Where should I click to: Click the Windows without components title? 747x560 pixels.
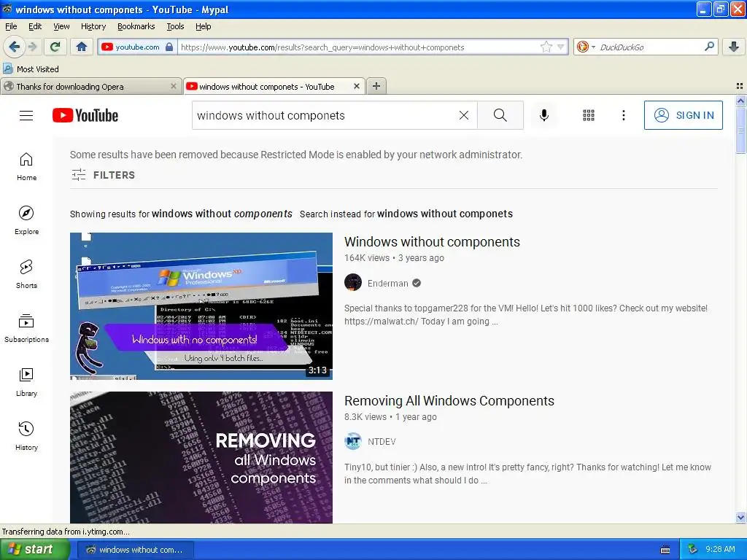(432, 242)
